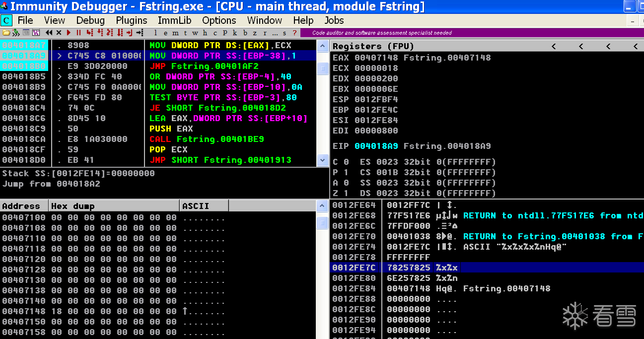The height and width of the screenshot is (339, 644).
Task: Click the Address column header in dump
Action: click(24, 206)
